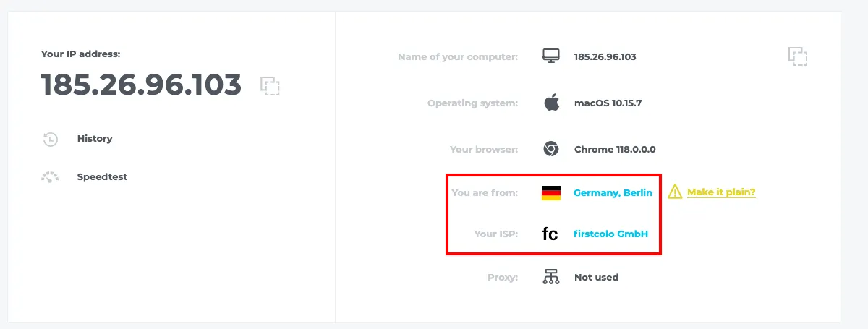Open the Speedtest link

coord(102,176)
